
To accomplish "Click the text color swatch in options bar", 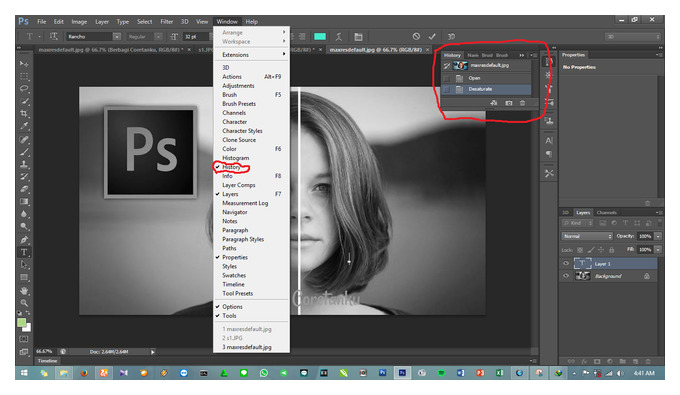I will tap(320, 37).
